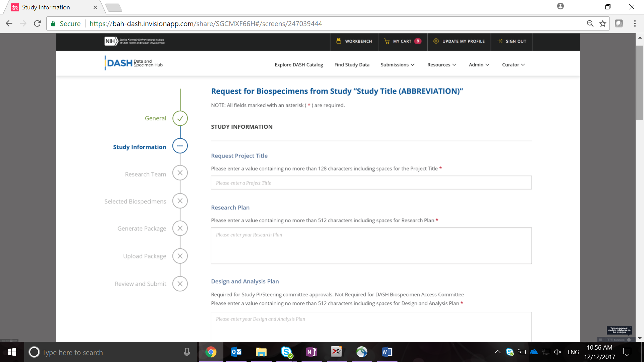Viewport: 644px width, 362px height.
Task: Open the Admin dropdown menu
Action: coord(479,65)
